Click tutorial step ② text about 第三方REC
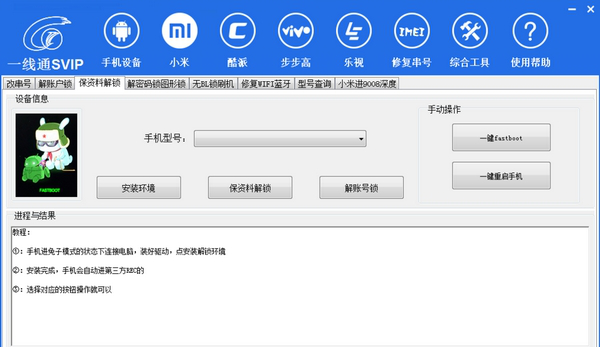Screen dimensions: 600x360 point(78,270)
